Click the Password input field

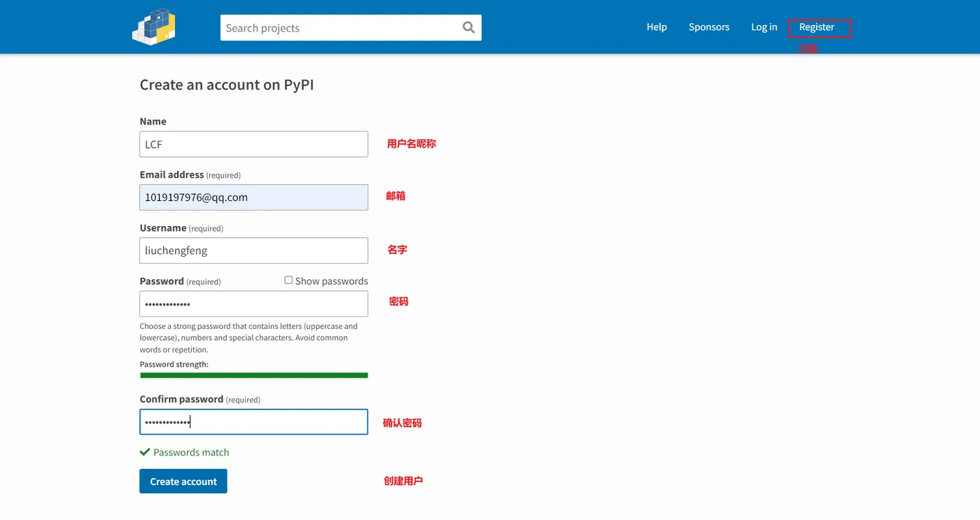[x=253, y=304]
